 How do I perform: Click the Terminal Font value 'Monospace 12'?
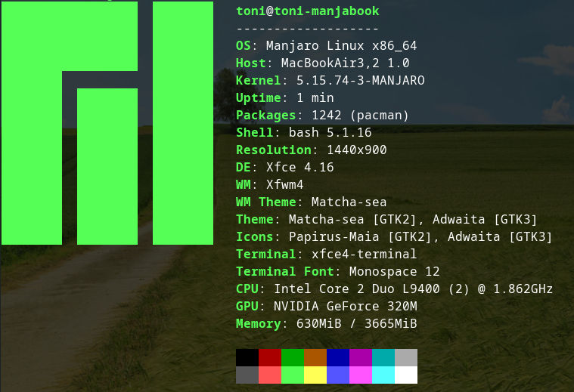tap(394, 272)
